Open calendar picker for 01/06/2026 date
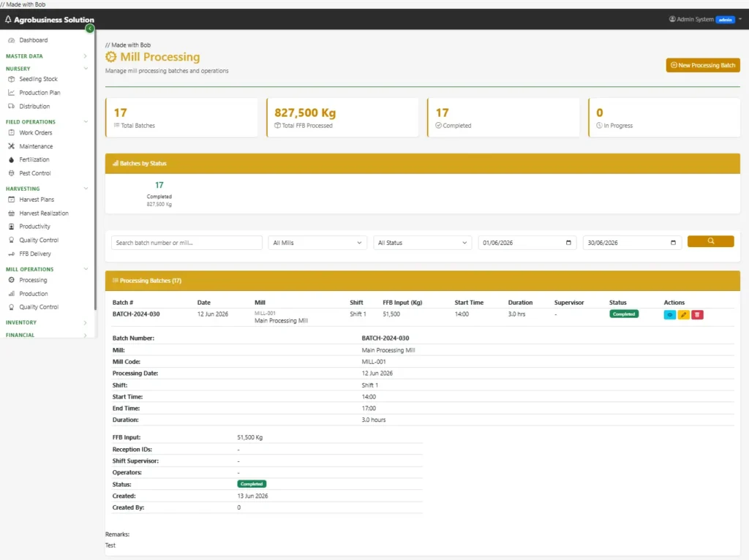 pos(568,243)
